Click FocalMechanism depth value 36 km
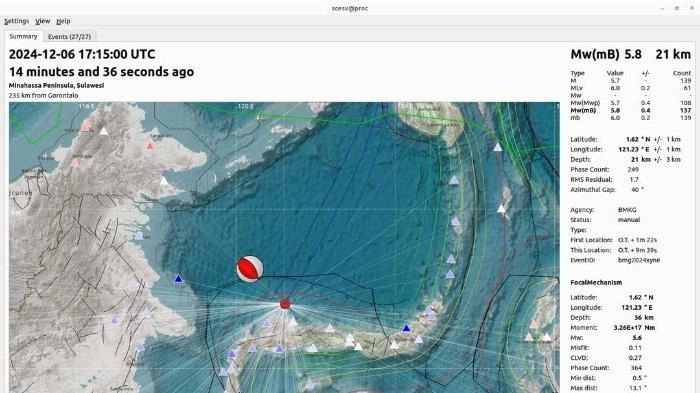The image size is (700, 393). [x=644, y=318]
